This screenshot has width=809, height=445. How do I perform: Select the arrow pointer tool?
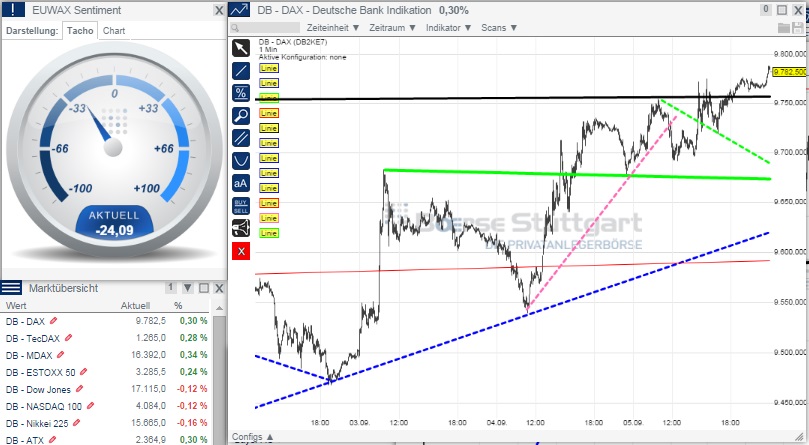[241, 48]
